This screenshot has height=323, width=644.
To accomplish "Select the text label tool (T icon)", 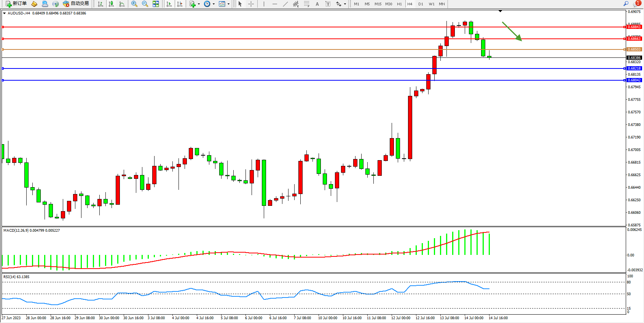I will tap(328, 4).
